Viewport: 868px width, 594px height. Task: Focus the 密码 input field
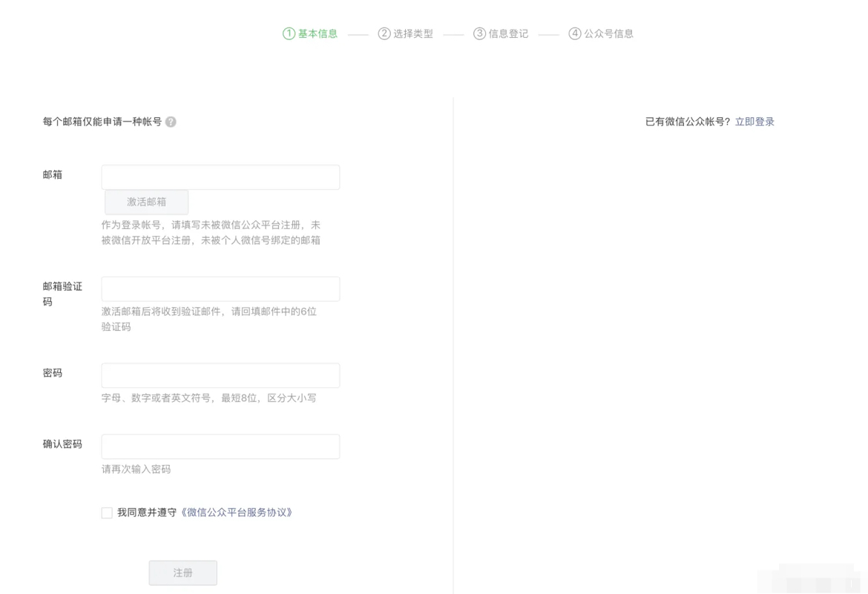tap(220, 375)
